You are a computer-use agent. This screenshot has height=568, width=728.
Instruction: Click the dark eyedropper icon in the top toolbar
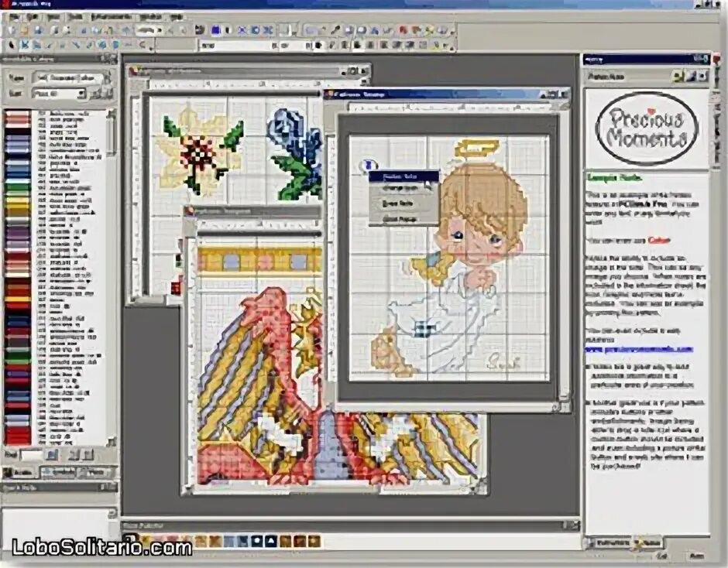335,31
